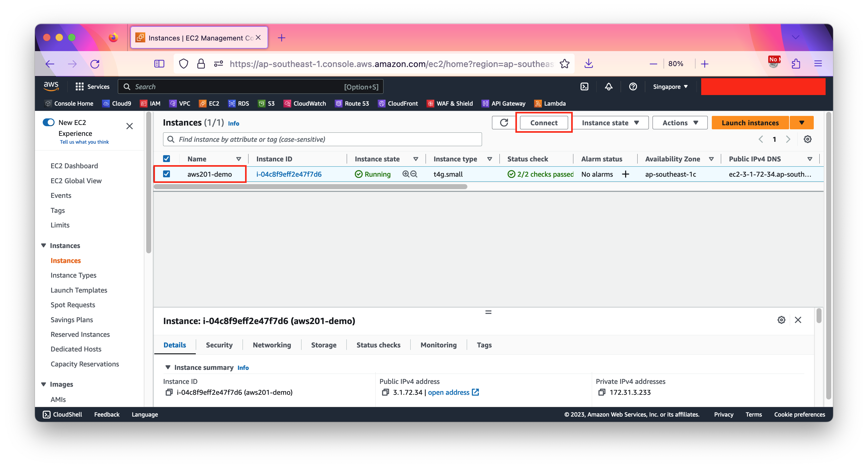Reload the browser page
Screen dimensions: 868x468
tap(95, 64)
